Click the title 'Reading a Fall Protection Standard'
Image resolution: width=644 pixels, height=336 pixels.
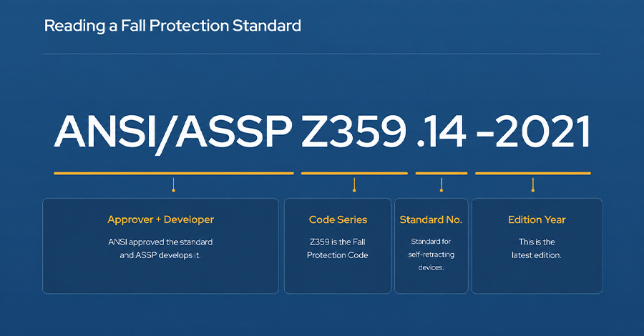[172, 26]
